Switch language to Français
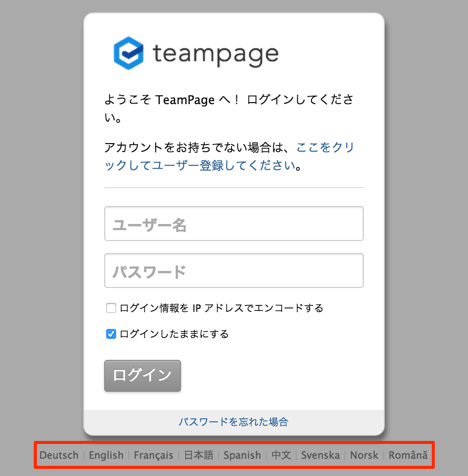The width and height of the screenshot is (468, 476). click(x=153, y=455)
